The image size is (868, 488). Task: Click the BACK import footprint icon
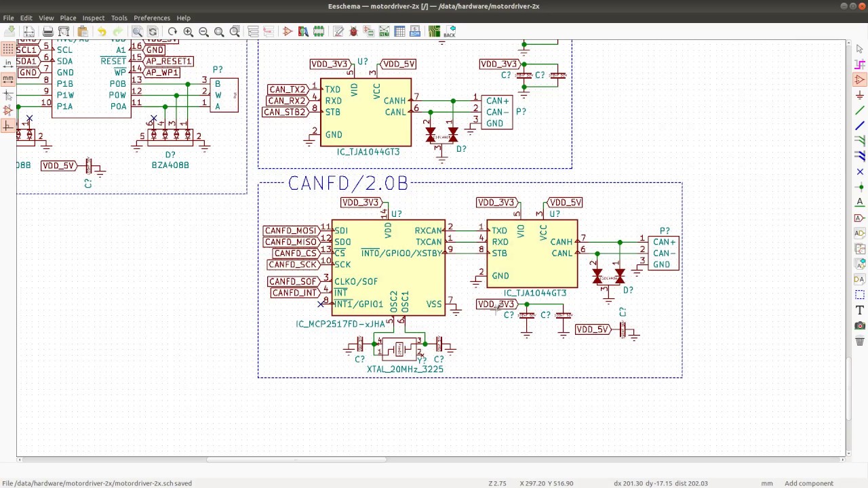(449, 31)
